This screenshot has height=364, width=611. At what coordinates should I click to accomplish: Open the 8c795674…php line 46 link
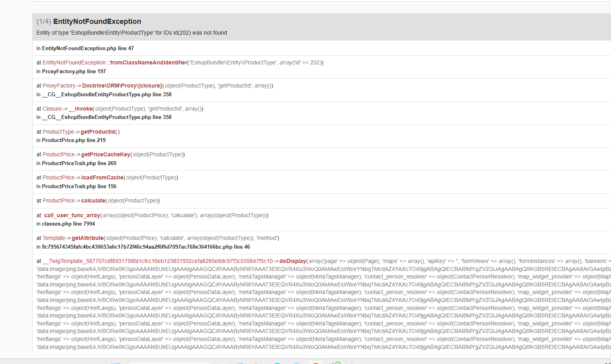click(x=146, y=247)
